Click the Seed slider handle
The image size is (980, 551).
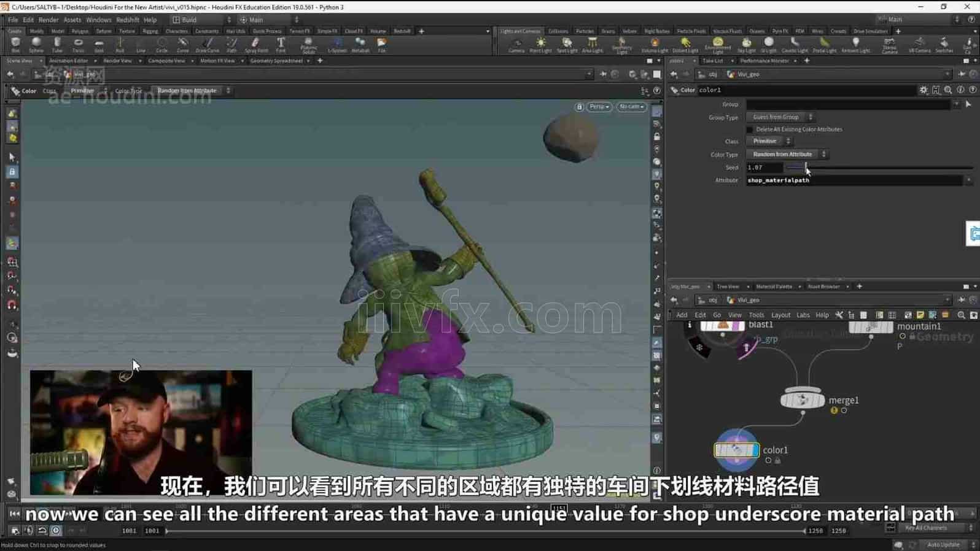pos(806,167)
